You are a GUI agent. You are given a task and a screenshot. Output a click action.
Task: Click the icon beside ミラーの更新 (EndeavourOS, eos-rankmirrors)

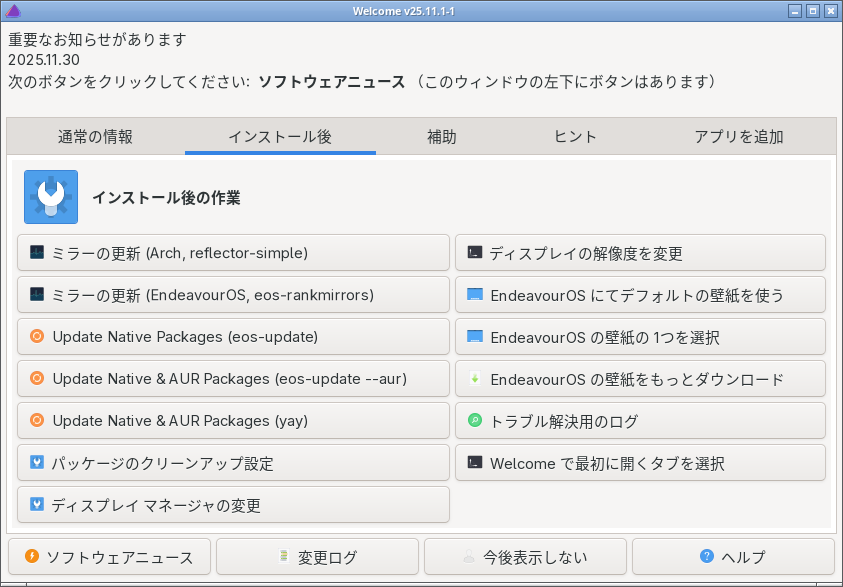(x=37, y=294)
